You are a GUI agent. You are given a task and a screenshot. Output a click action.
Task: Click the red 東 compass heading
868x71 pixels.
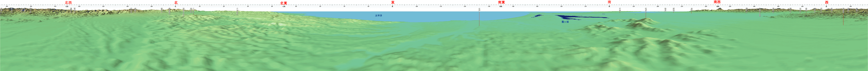(x=393, y=2)
